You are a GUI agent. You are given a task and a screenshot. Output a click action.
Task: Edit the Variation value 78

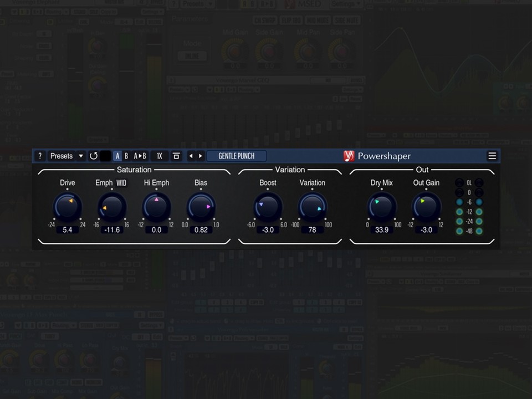point(312,229)
